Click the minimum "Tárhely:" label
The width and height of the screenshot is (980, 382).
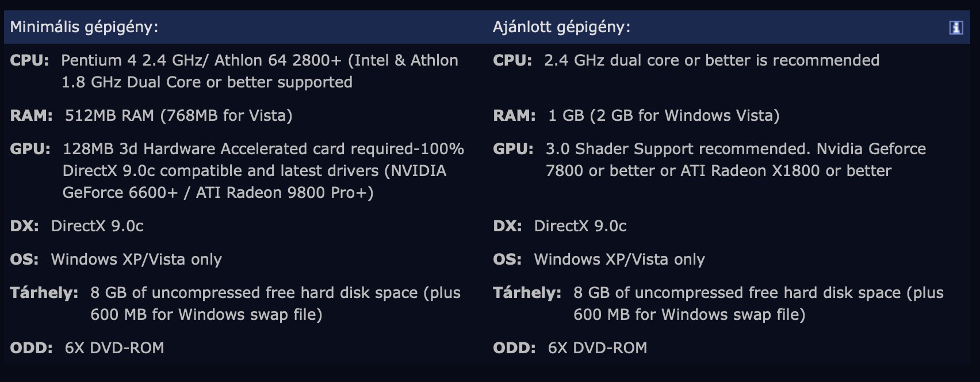[44, 293]
